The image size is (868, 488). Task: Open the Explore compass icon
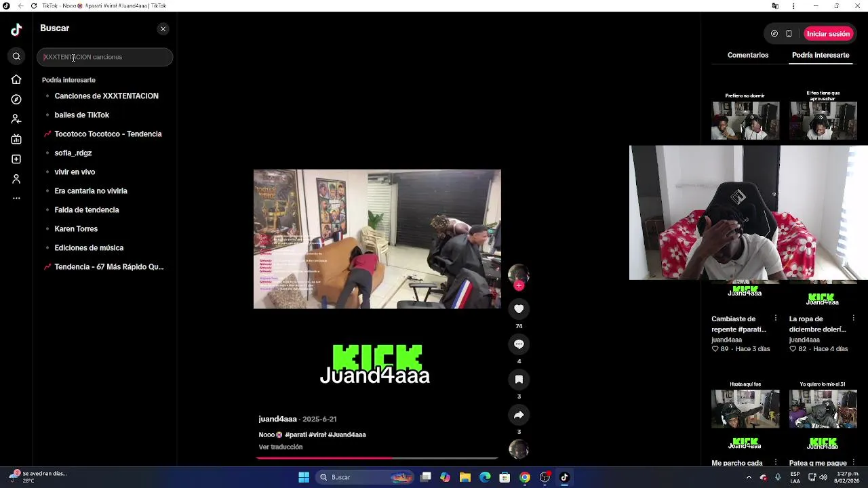click(x=16, y=100)
